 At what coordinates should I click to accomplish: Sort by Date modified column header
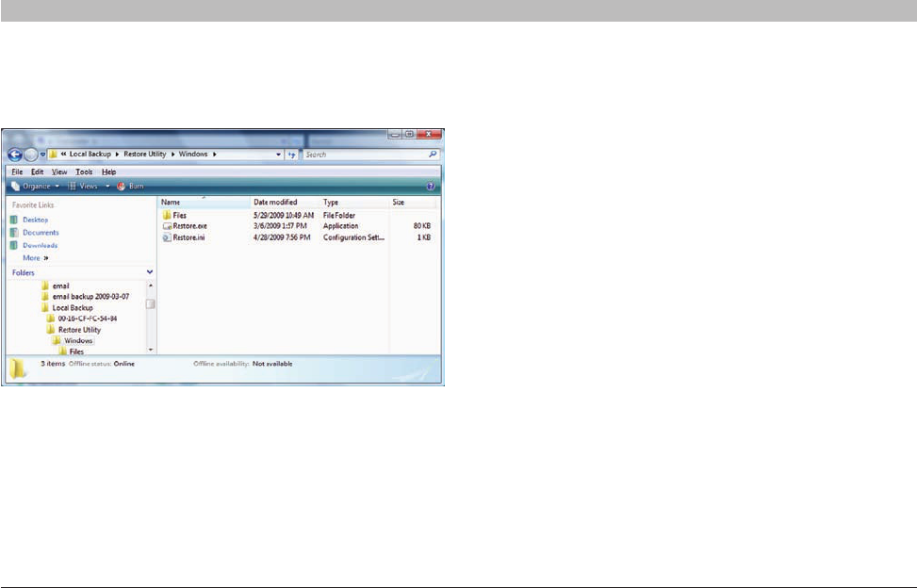click(286, 203)
